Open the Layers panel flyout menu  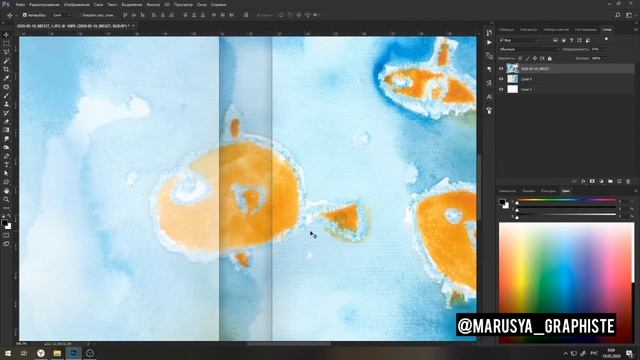click(635, 29)
